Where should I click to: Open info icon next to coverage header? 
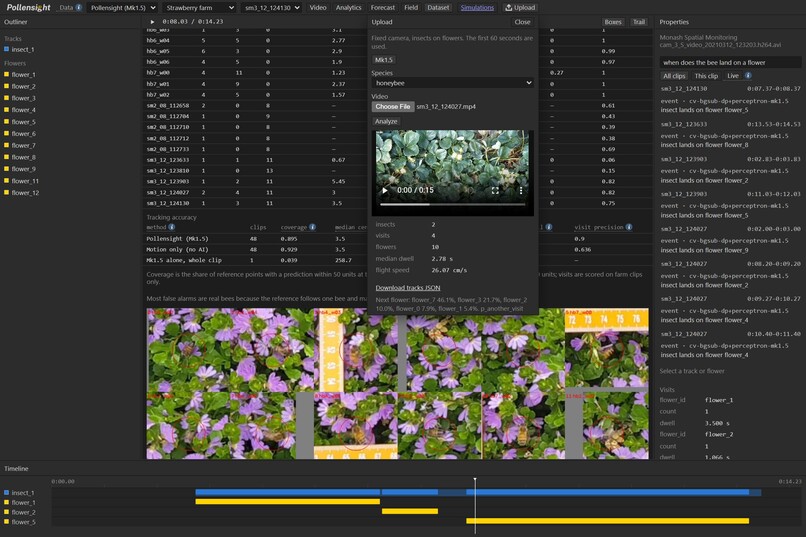(x=312, y=227)
